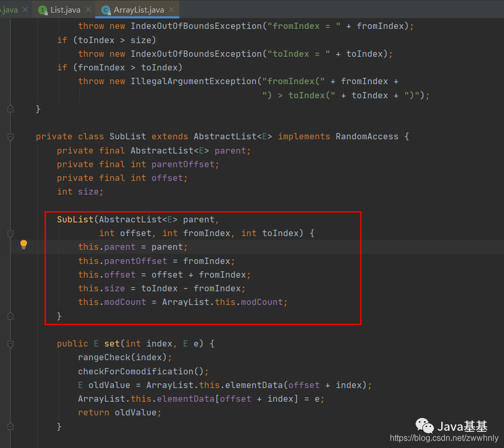
Task: Click 'toIndex' in the size subtraction line
Action: coord(159,288)
